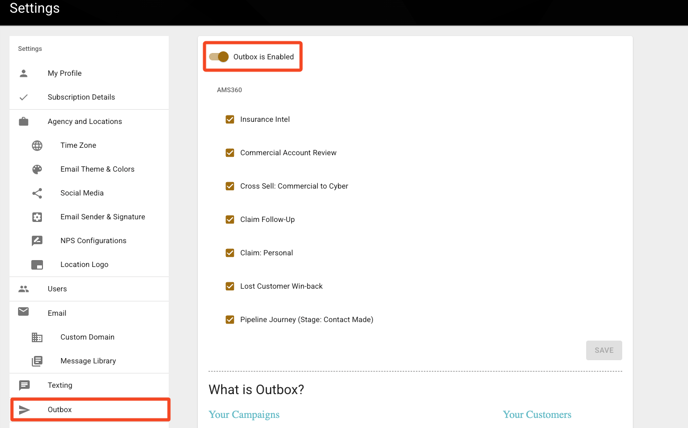Open the Your Campaigns link

coord(244,414)
